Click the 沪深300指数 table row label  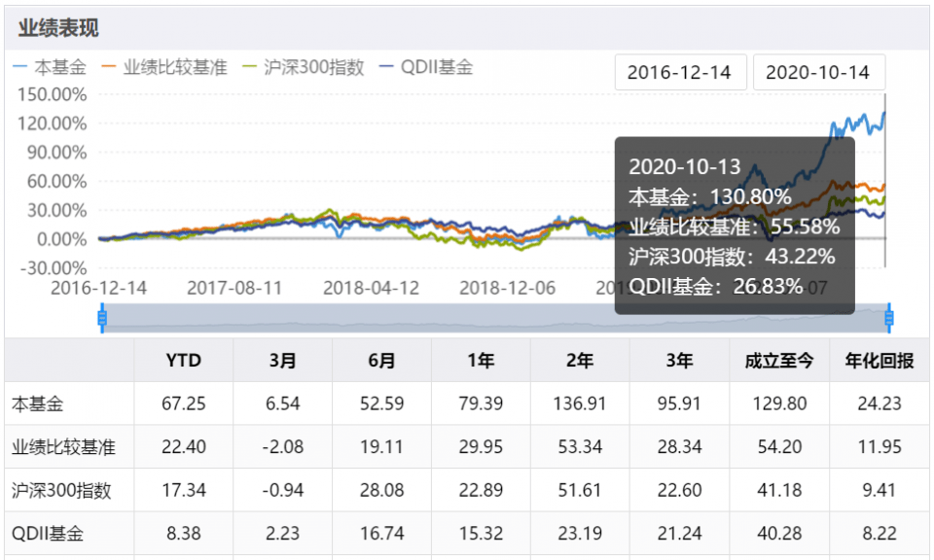(61, 491)
